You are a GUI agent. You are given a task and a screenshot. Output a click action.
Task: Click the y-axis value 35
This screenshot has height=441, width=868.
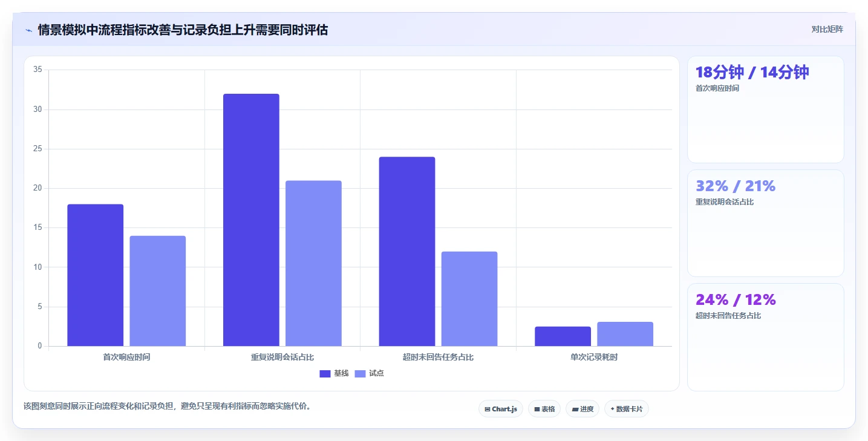[38, 70]
